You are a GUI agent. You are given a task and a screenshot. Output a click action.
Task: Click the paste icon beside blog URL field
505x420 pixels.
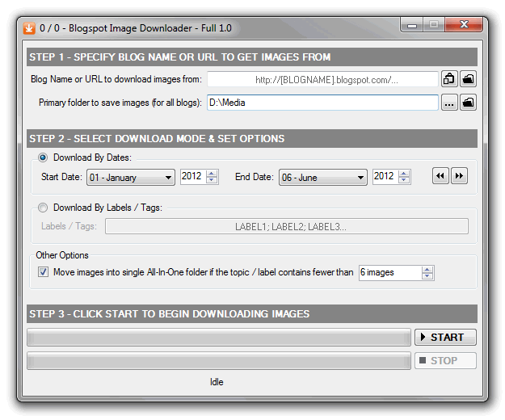[x=449, y=79]
